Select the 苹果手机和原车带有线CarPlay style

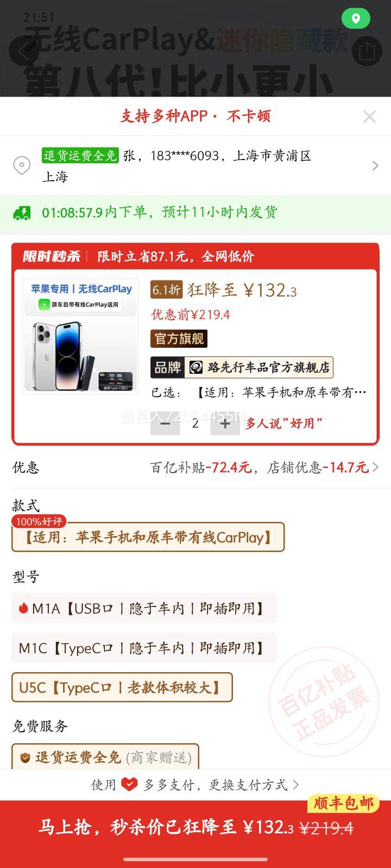pos(148,537)
